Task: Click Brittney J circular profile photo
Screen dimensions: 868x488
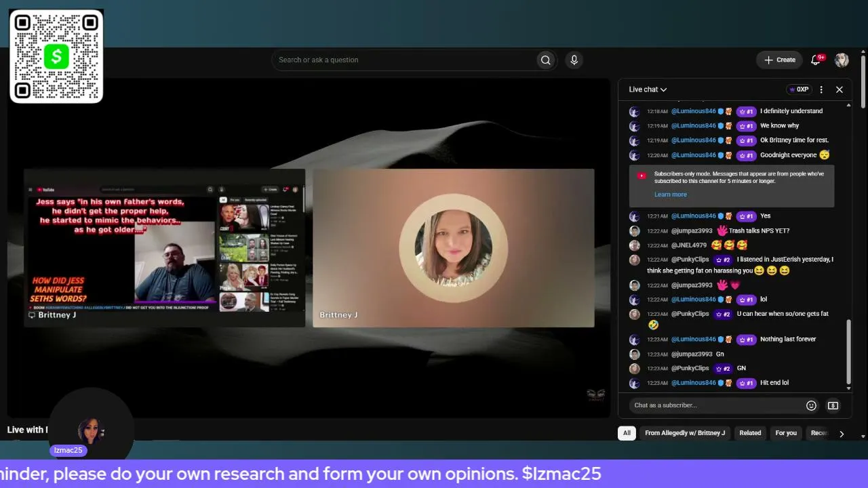Action: tap(453, 248)
